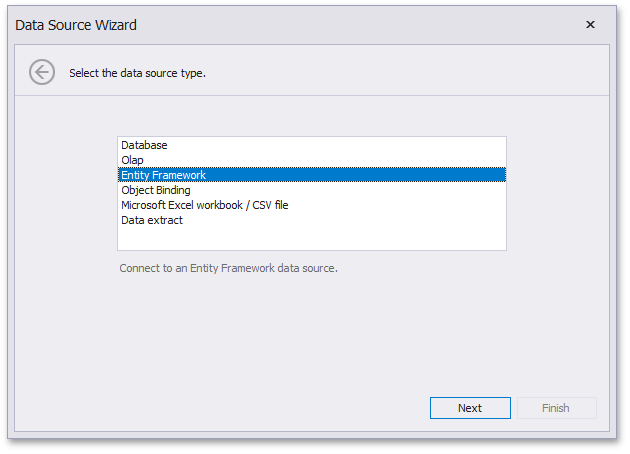The image size is (630, 454).
Task: Choose Olap from the list
Action: (132, 160)
